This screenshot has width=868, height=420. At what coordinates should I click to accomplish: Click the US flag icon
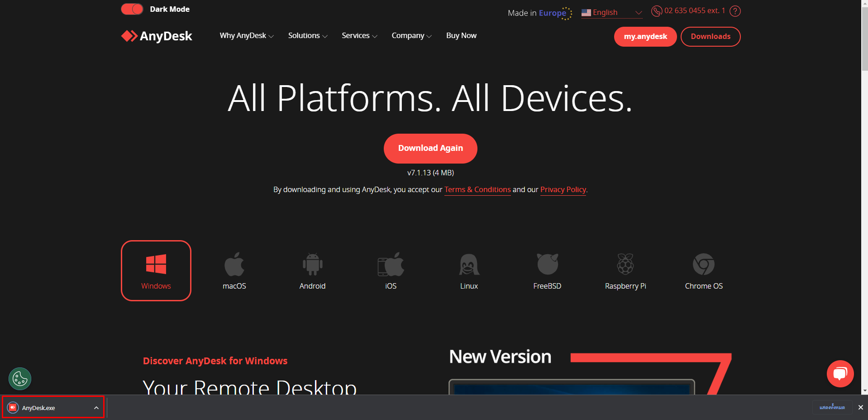(586, 13)
